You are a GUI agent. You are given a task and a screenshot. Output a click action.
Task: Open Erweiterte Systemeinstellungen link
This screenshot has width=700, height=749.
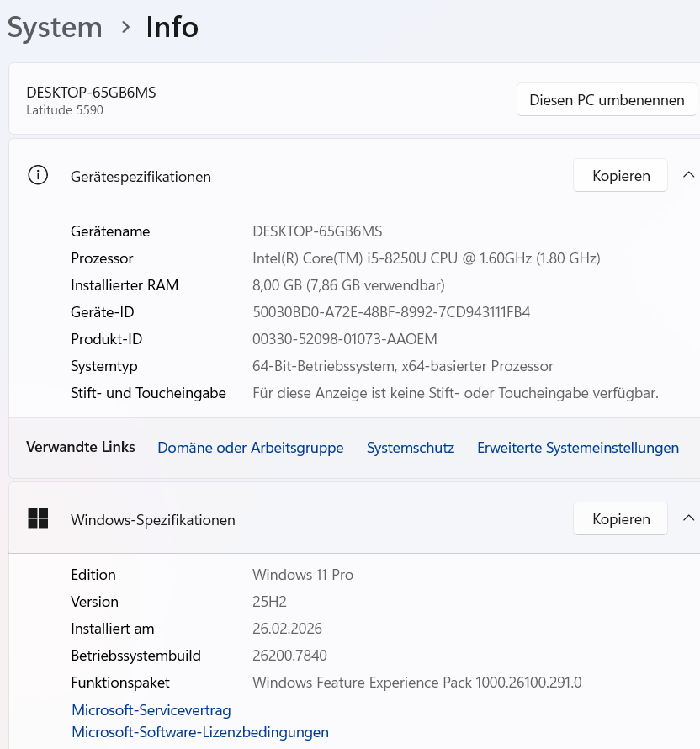578,448
